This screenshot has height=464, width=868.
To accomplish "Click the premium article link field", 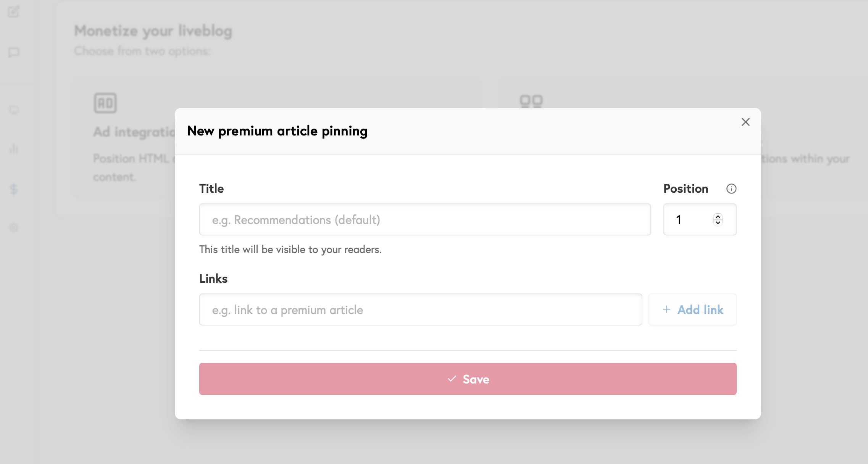I will tap(420, 309).
